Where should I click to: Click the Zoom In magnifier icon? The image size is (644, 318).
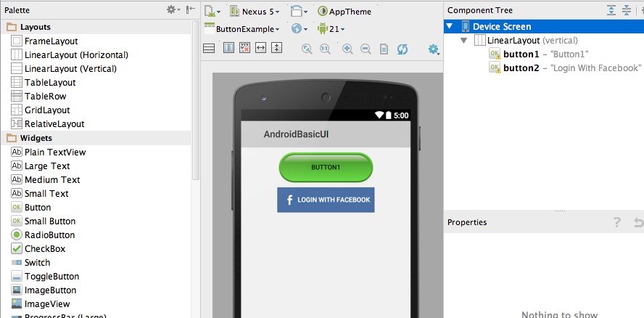tap(347, 49)
